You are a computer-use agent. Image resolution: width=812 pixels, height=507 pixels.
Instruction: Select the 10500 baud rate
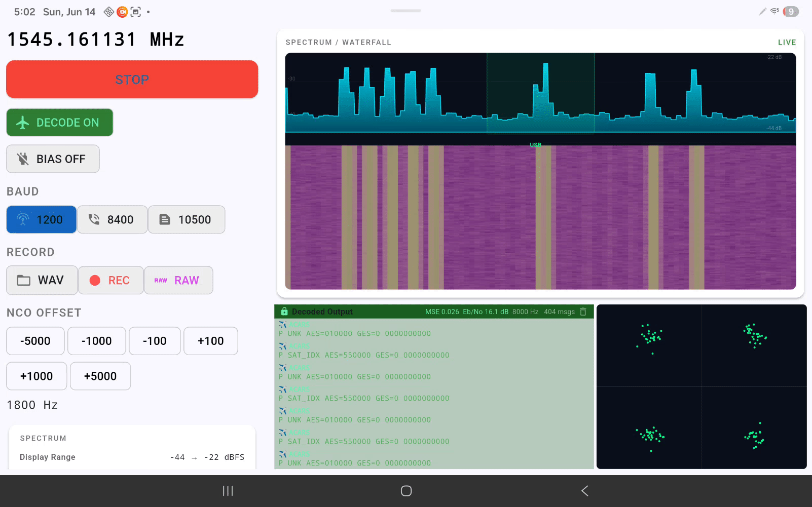(x=187, y=219)
